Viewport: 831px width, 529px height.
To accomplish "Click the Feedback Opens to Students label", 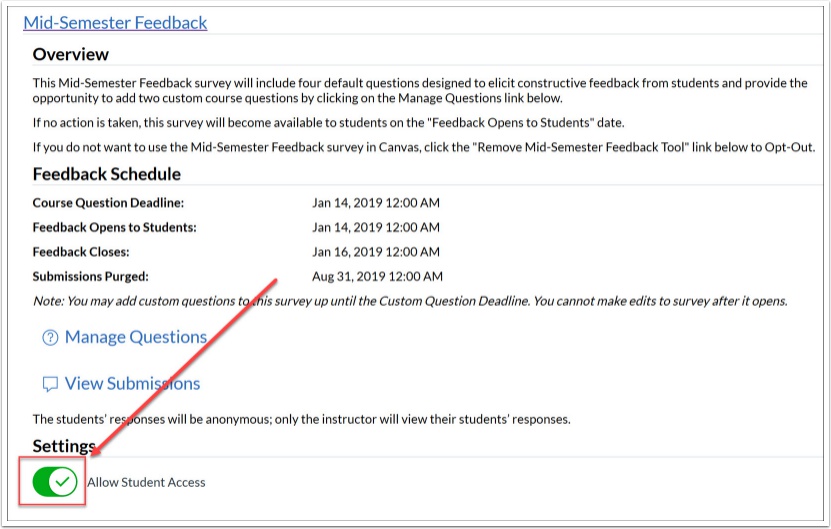I will pos(114,227).
